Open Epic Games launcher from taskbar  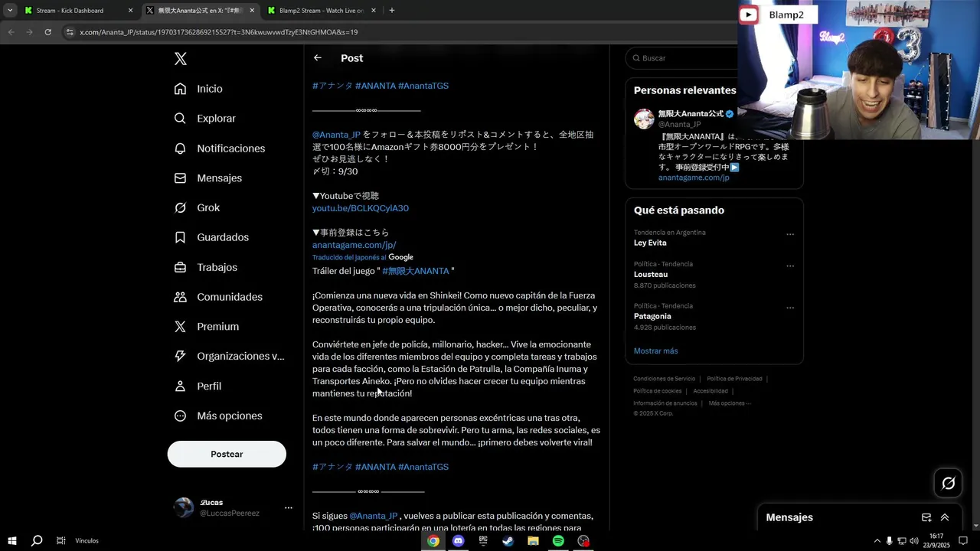tap(483, 541)
